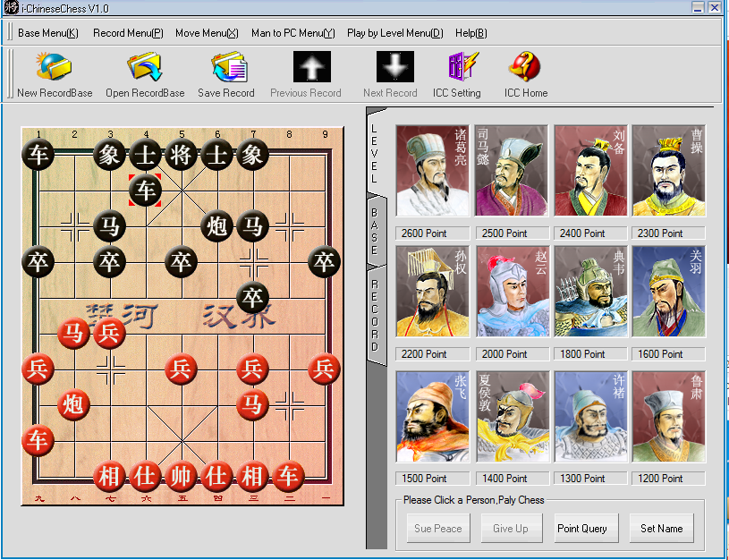This screenshot has height=560, width=729.
Task: Select the black general 將 piece
Action: [x=181, y=155]
